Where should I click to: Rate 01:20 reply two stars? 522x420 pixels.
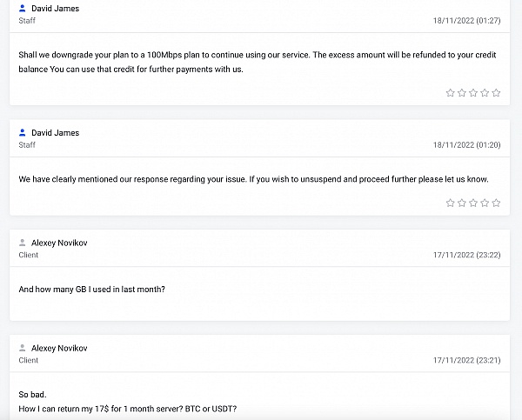pos(462,203)
